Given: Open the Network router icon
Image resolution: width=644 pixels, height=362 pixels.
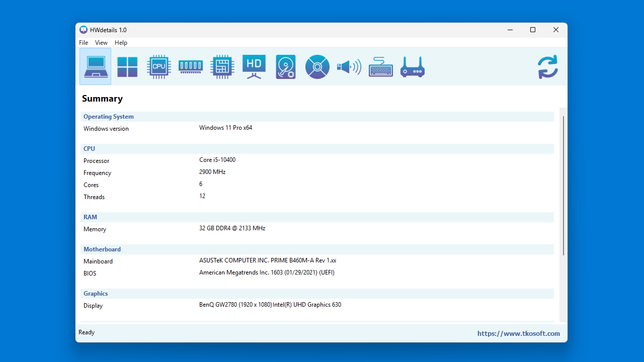Looking at the screenshot, I should click(413, 66).
